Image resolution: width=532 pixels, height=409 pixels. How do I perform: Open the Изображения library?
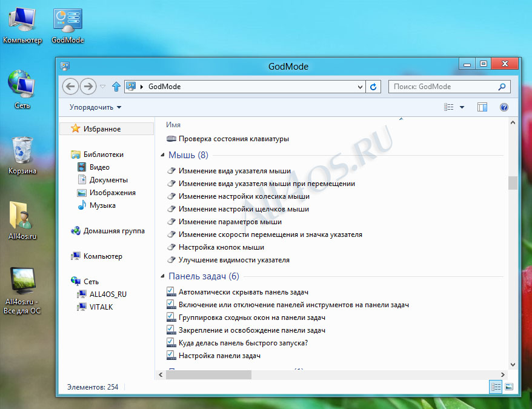[x=107, y=193]
